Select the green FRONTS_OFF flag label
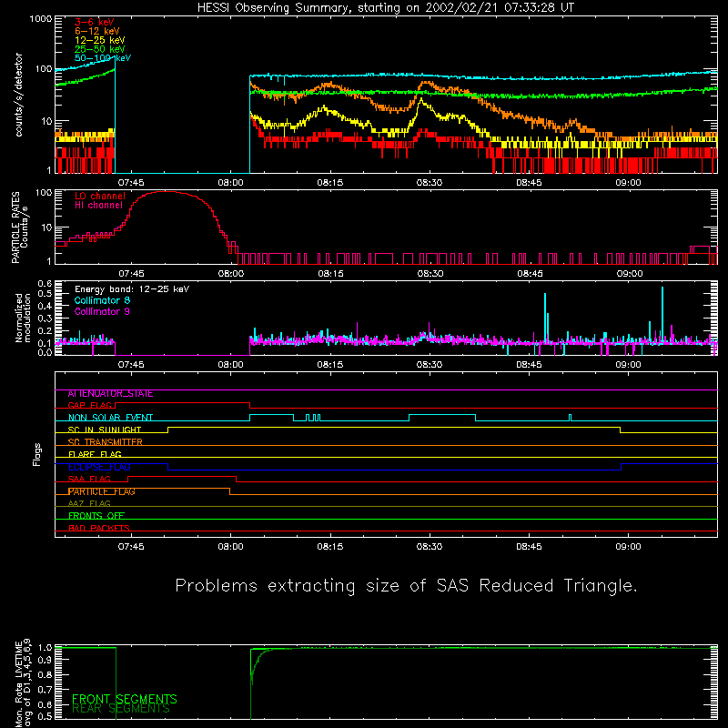 coord(96,516)
